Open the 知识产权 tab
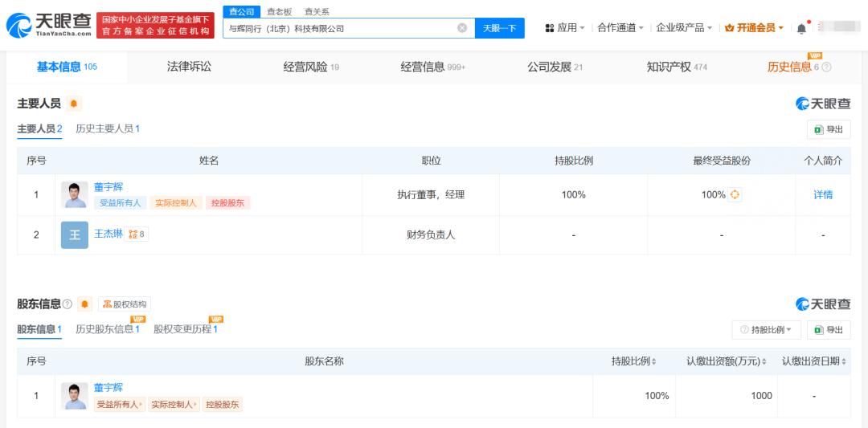This screenshot has width=868, height=428. [676, 67]
